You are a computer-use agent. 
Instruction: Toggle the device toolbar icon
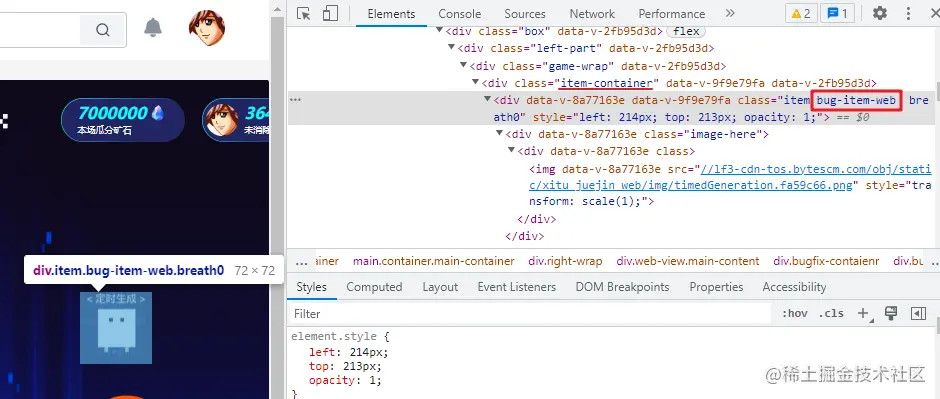click(x=330, y=14)
